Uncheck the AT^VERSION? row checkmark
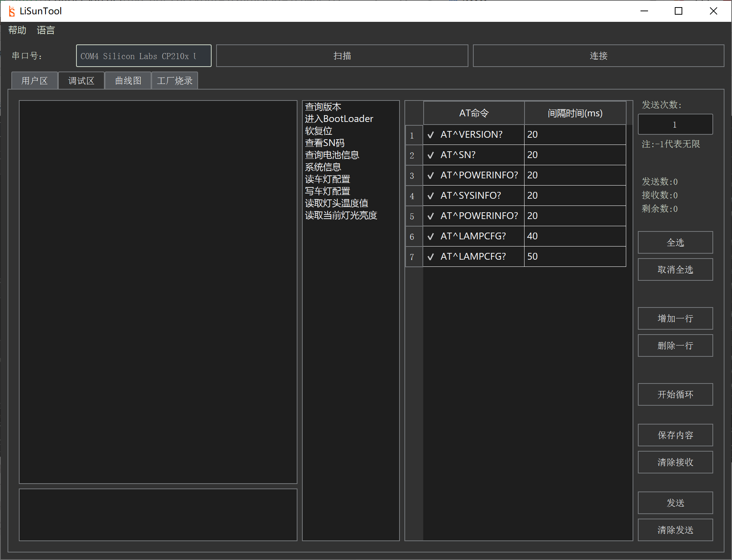This screenshot has height=560, width=732. click(431, 135)
